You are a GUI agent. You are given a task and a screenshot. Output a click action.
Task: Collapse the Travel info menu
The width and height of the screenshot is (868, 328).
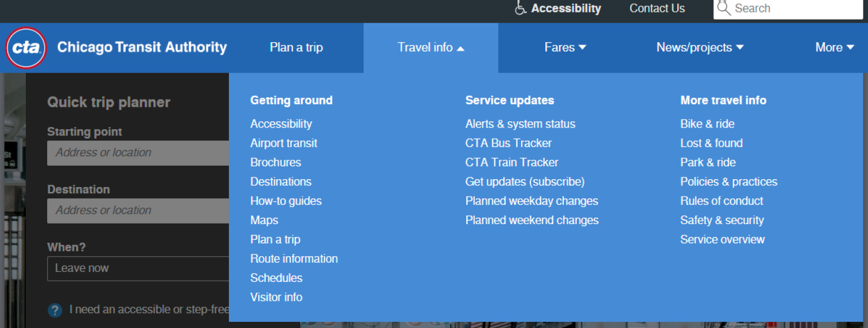coord(430,47)
